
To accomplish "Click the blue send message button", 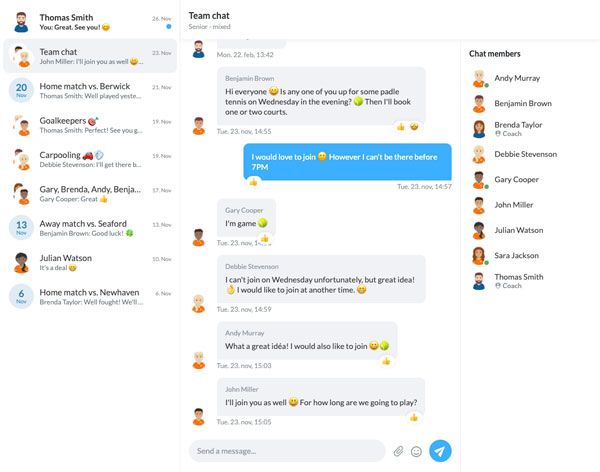I will coord(440,451).
